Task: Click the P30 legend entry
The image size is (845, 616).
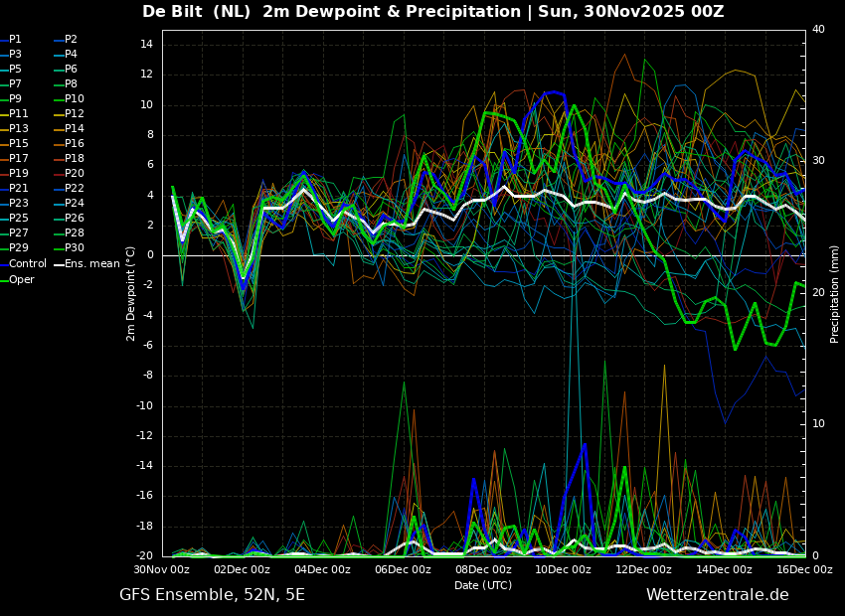Action: coord(75,248)
